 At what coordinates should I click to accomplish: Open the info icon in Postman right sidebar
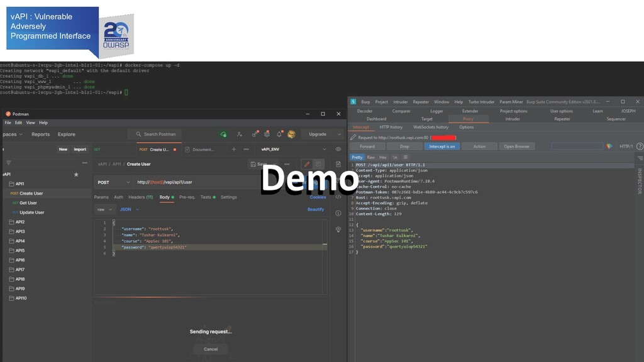(338, 214)
